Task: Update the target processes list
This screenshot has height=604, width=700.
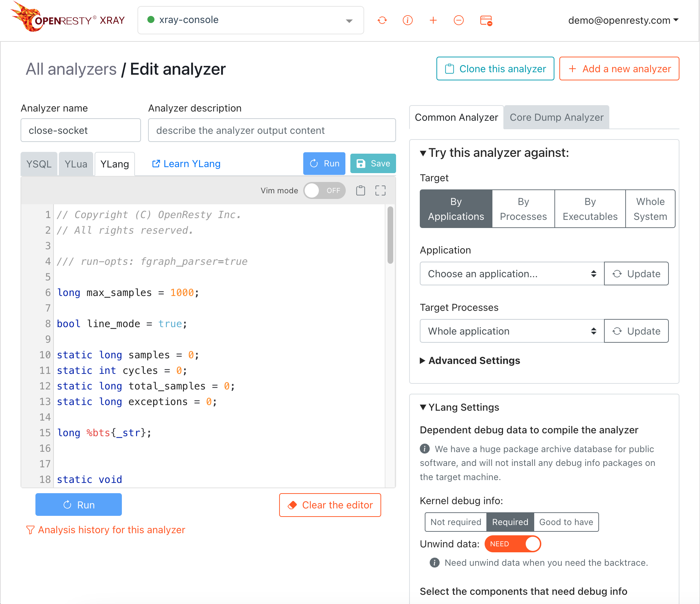Action: pyautogui.click(x=636, y=331)
